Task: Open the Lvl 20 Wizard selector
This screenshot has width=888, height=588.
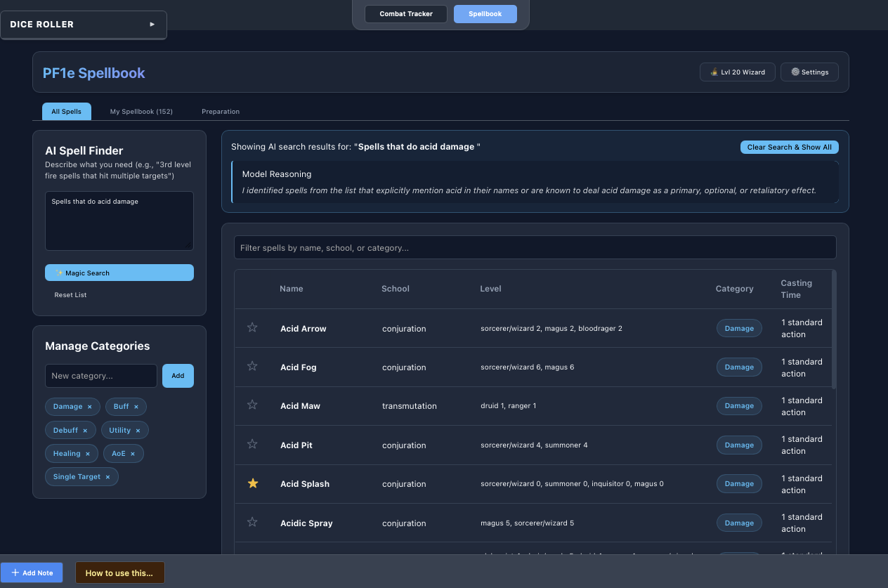Action: coord(737,72)
